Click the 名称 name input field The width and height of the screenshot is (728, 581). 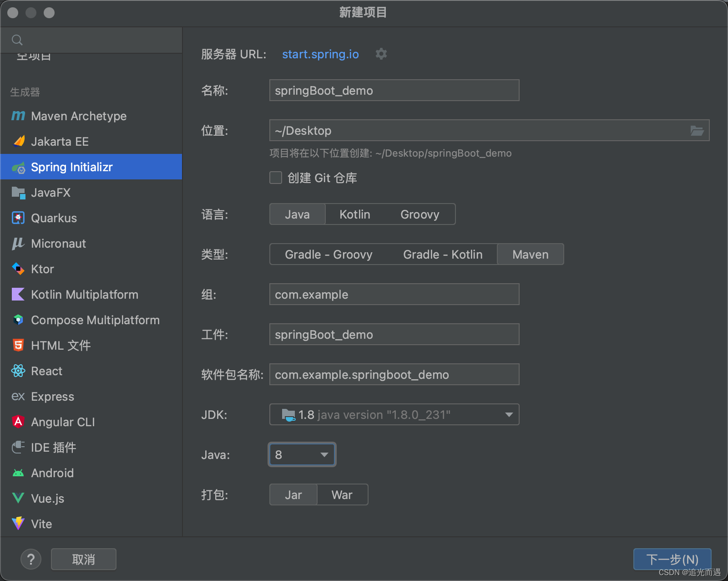(394, 91)
